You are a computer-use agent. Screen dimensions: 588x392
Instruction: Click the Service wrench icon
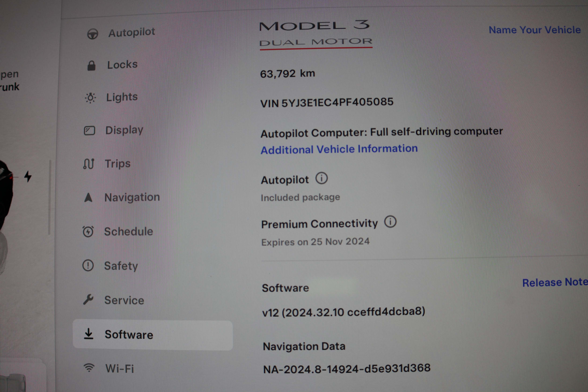pyautogui.click(x=88, y=299)
